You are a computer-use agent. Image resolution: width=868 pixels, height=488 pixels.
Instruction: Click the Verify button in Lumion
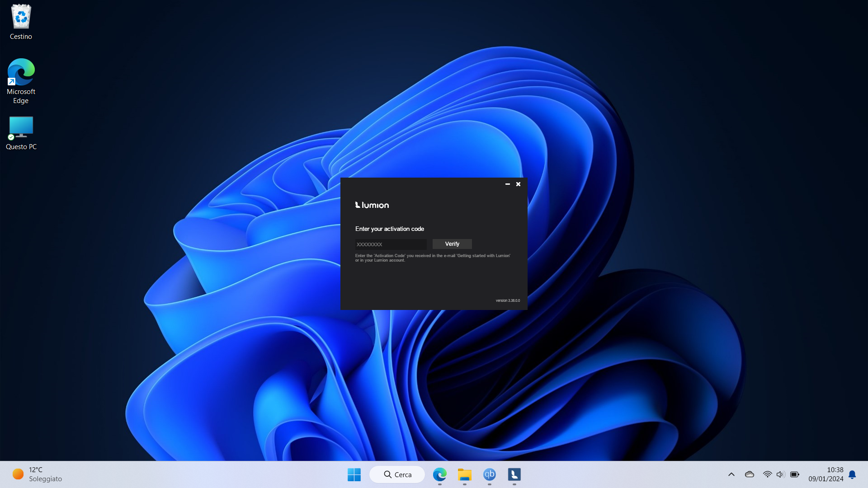click(452, 244)
